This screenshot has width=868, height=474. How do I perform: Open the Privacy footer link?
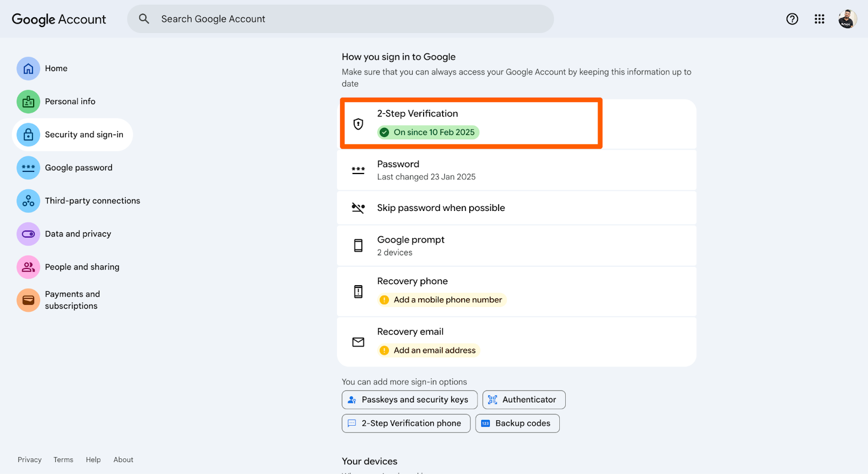point(29,459)
